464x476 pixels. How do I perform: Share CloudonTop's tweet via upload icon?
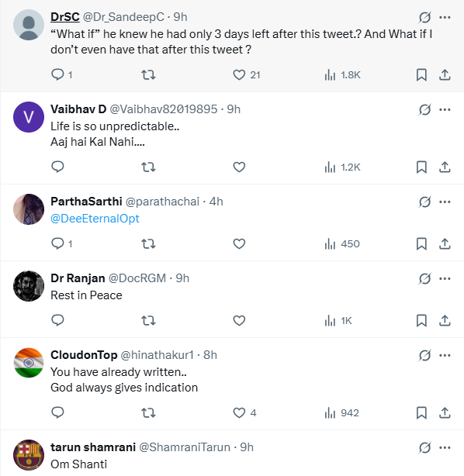(x=445, y=413)
